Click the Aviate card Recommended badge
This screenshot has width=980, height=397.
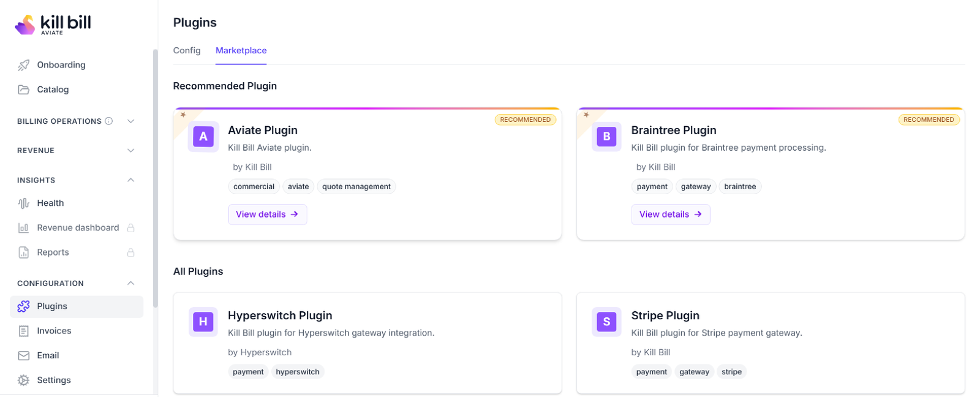[526, 119]
